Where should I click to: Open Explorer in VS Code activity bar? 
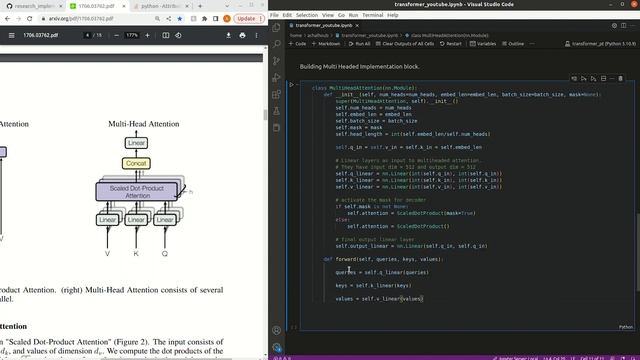[x=276, y=27]
